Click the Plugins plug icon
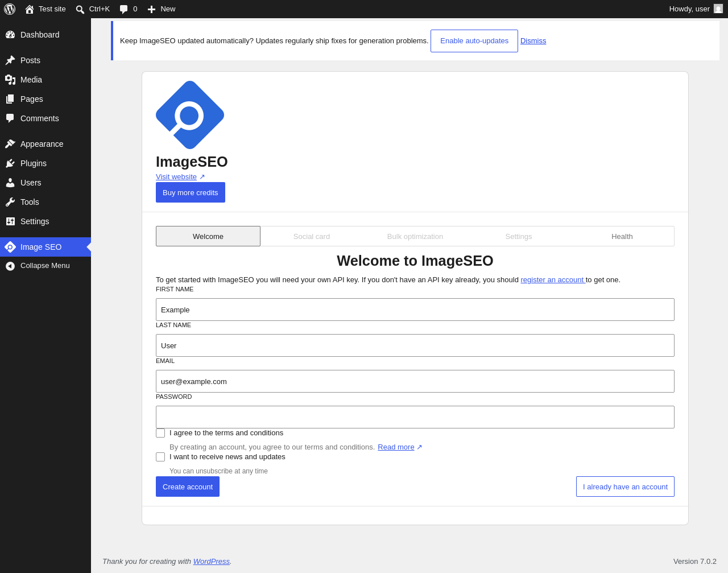728x573 pixels. coord(10,163)
